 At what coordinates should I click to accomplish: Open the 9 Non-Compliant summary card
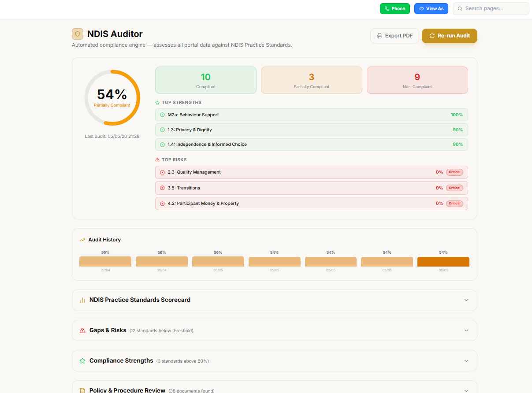417,80
